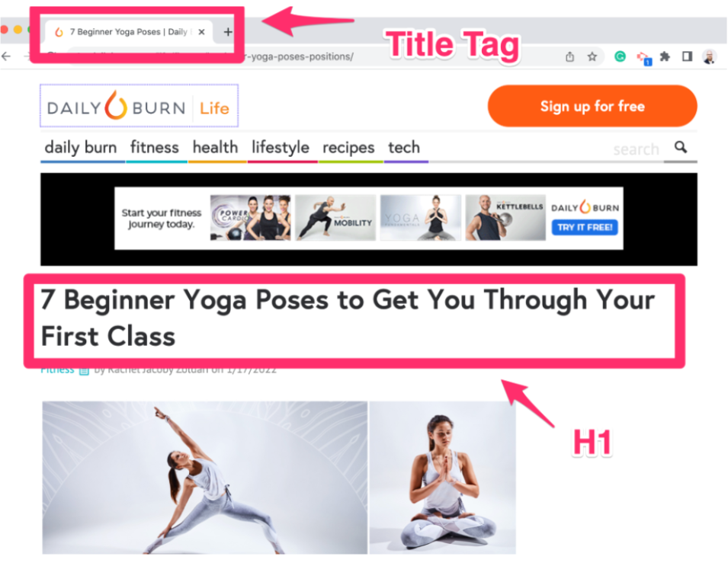Viewport: 728px width, 566px height.
Task: Click the Grammarly extension icon
Action: (620, 56)
